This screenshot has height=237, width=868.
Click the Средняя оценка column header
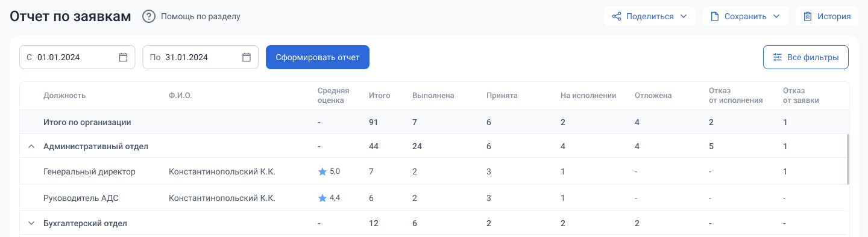click(333, 96)
